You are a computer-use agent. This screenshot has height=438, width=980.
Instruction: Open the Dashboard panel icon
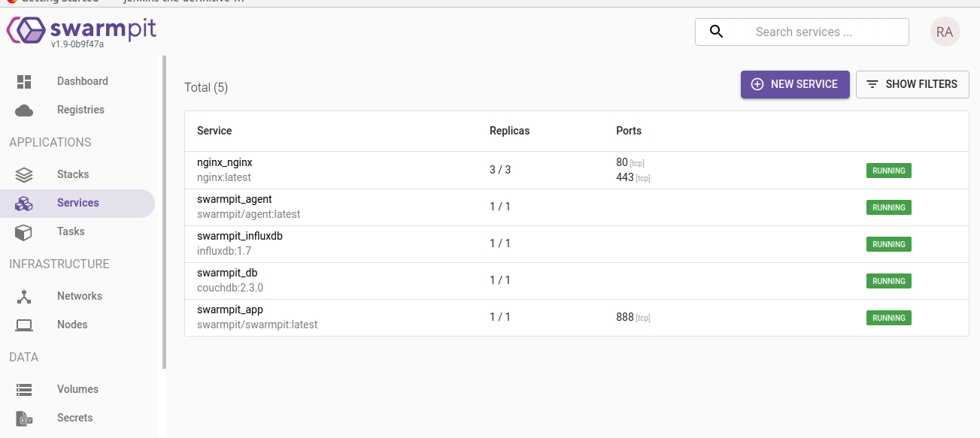(24, 80)
